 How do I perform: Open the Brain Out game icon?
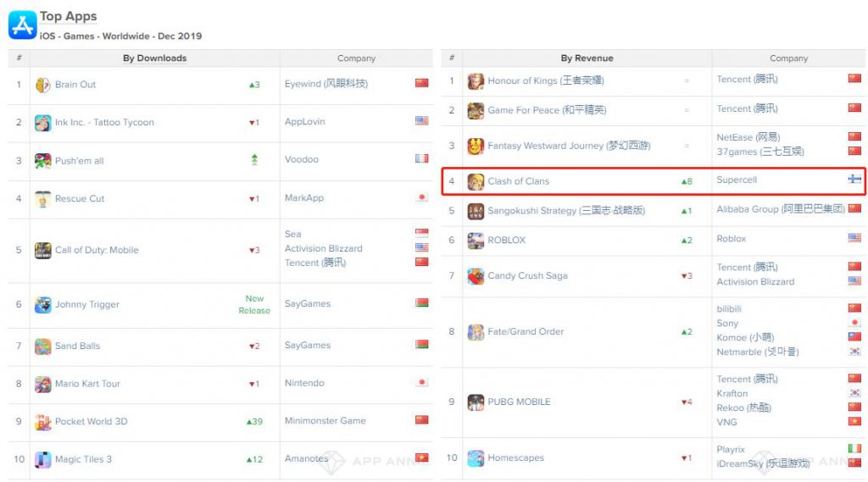point(42,85)
